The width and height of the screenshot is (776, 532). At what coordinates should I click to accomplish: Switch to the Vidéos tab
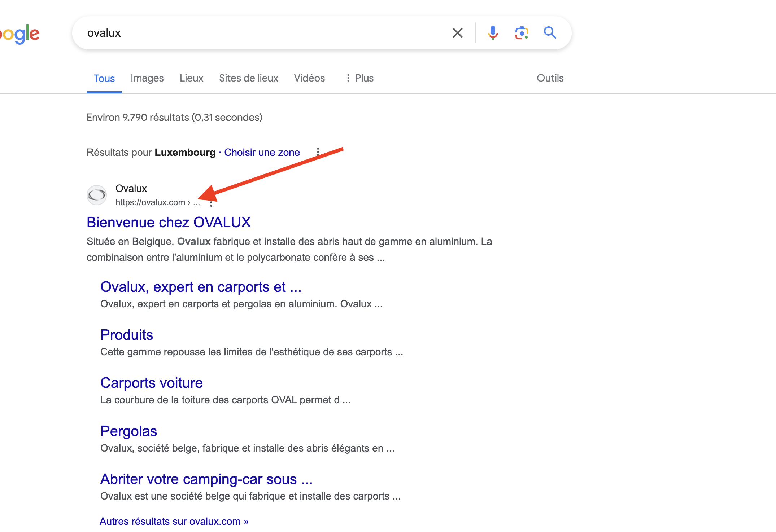pyautogui.click(x=309, y=78)
